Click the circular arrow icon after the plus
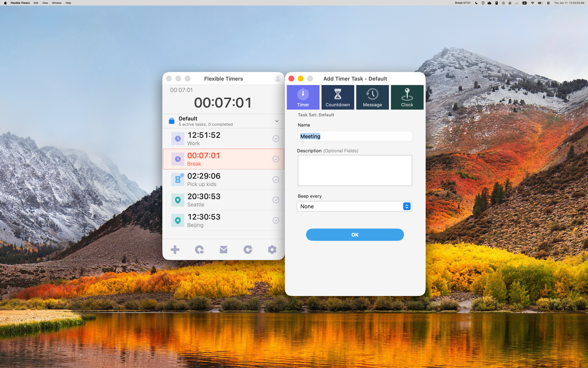This screenshot has height=368, width=588. tap(199, 250)
